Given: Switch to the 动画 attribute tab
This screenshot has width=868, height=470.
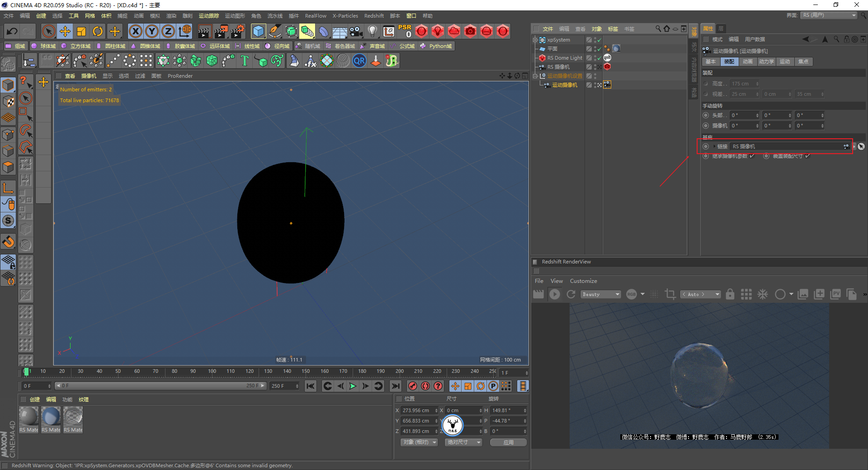Looking at the screenshot, I should (x=747, y=61).
